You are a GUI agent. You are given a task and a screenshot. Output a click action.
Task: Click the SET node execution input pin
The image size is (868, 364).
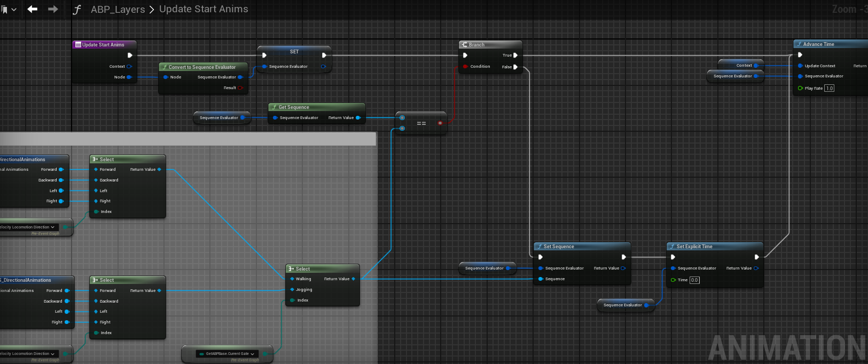coord(264,55)
